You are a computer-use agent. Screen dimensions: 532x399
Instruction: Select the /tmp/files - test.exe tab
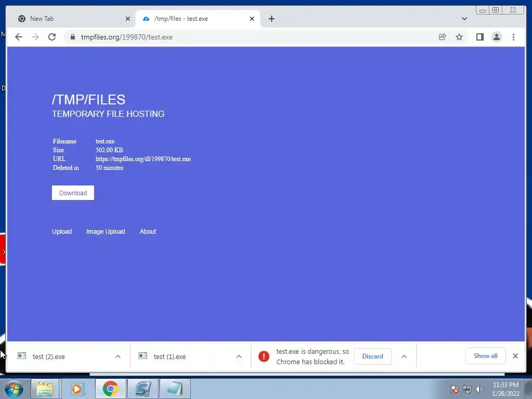(198, 19)
